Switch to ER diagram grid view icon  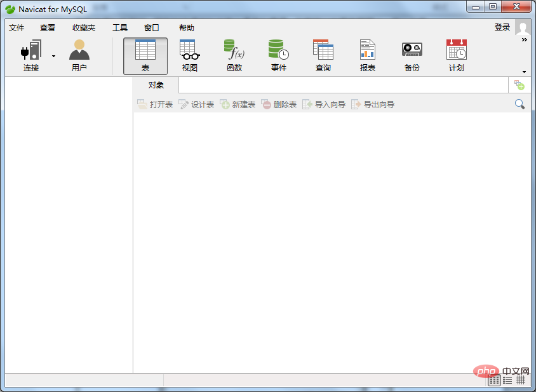click(521, 380)
